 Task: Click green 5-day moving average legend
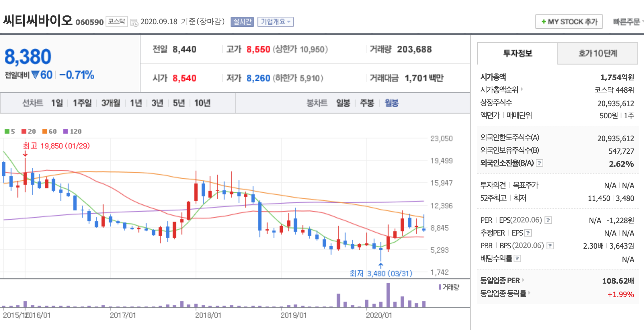(10, 131)
